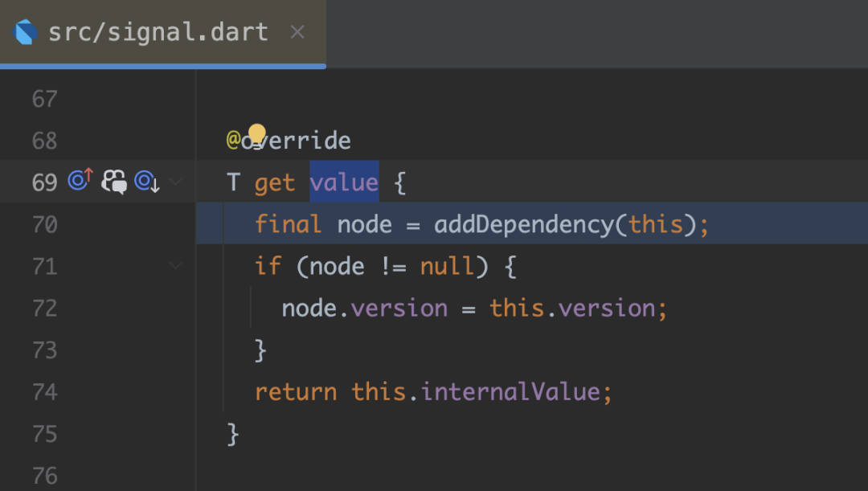Collapse the if block on line 71
The height and width of the screenshot is (491, 868).
(176, 266)
